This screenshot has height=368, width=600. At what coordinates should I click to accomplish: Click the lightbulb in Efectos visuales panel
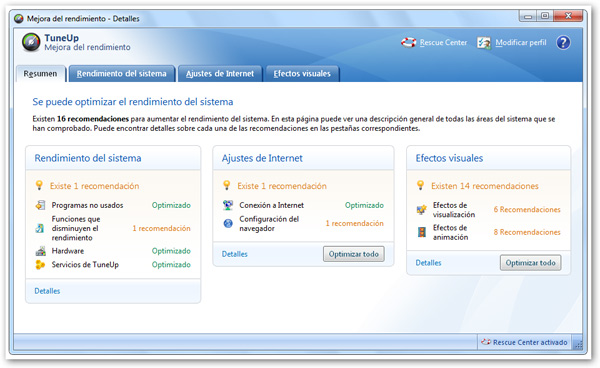[x=421, y=186]
